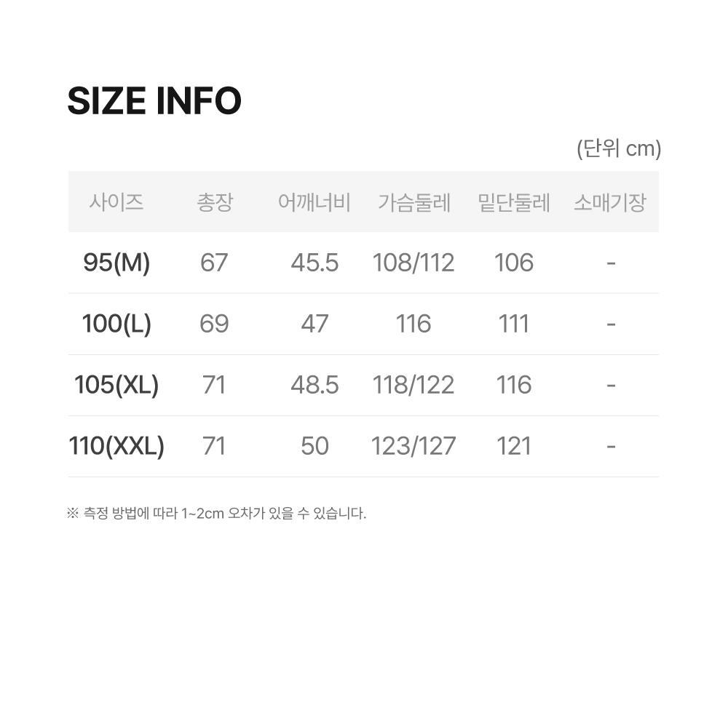Click the measurement tolerance footnote text

point(216,514)
